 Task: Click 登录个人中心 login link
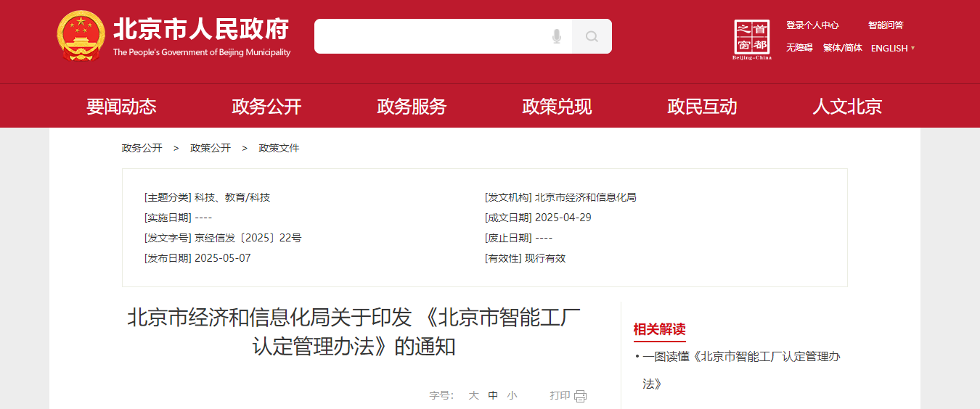coord(812,25)
